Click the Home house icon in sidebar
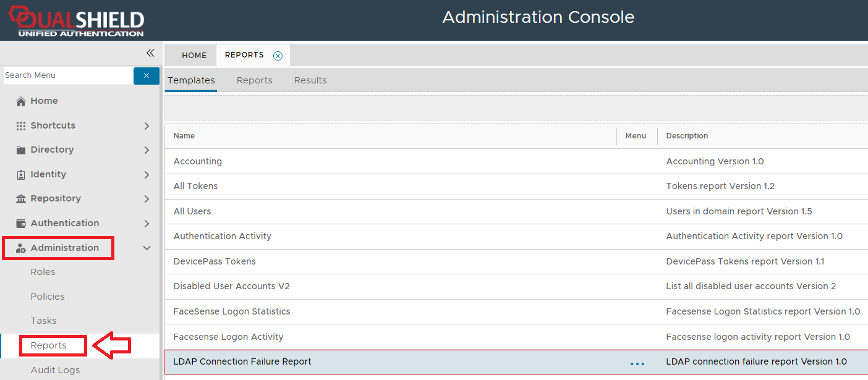The height and width of the screenshot is (380, 868). (x=21, y=101)
